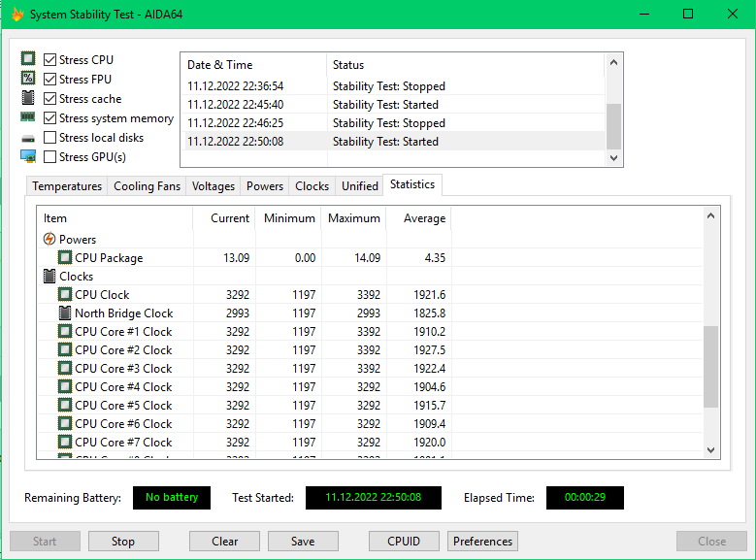The image size is (756, 560).
Task: Click the CPU Core #3 Clock icon
Action: click(x=65, y=368)
